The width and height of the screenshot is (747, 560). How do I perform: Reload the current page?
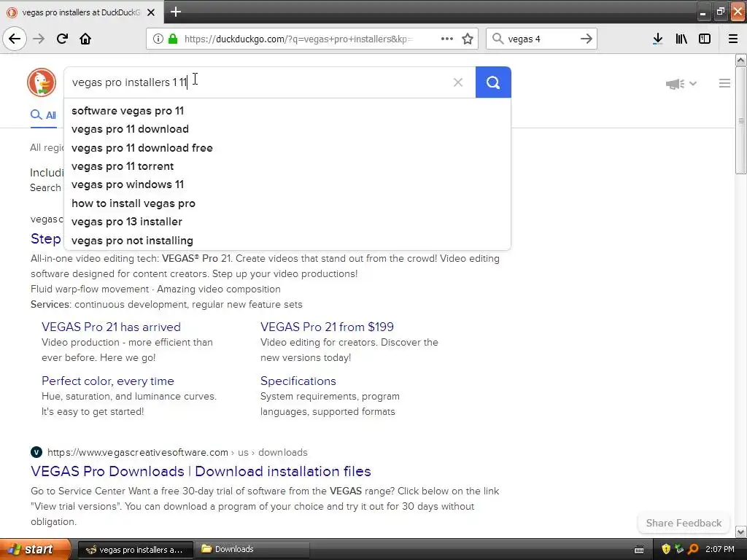(x=62, y=39)
